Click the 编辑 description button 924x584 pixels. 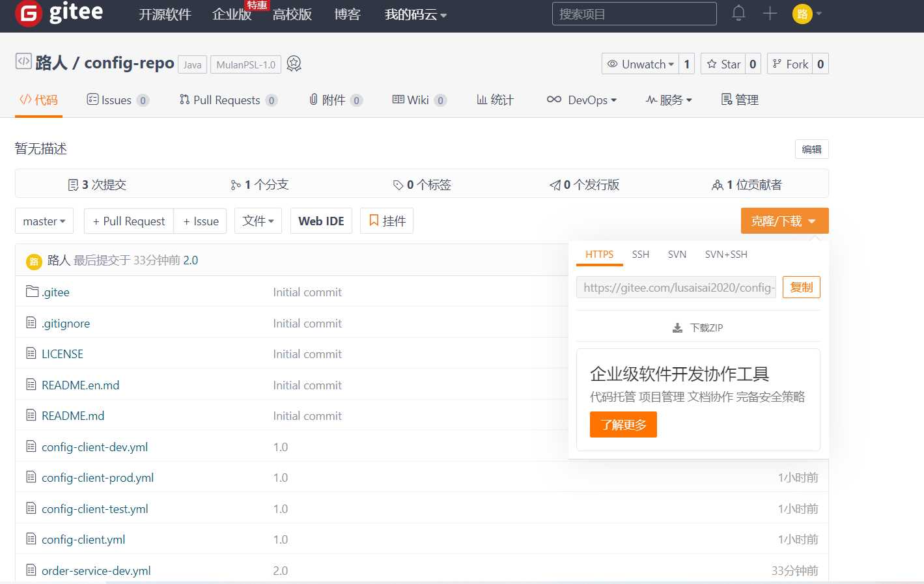tap(811, 149)
